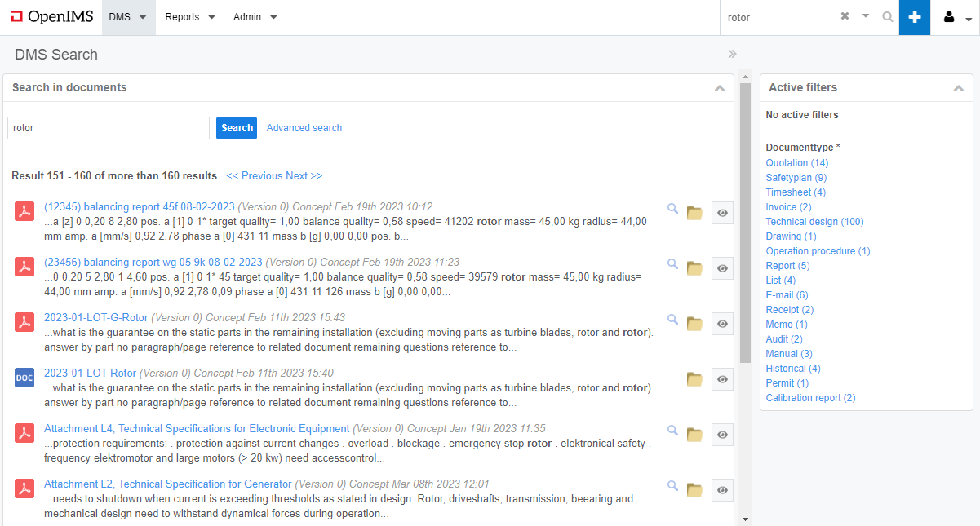980x526 pixels.
Task: Click the blue Search button
Action: (x=237, y=128)
